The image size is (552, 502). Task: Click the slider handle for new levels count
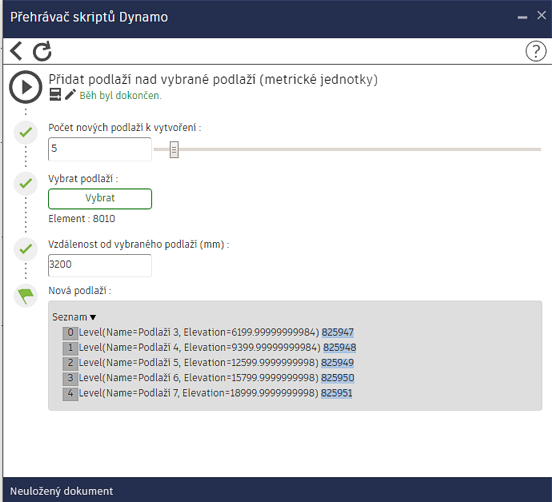pyautogui.click(x=174, y=150)
